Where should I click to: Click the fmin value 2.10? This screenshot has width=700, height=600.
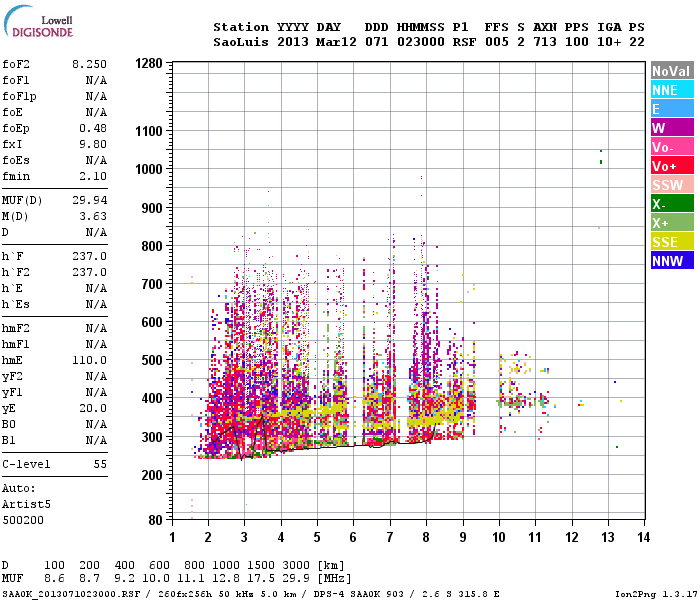(93, 176)
